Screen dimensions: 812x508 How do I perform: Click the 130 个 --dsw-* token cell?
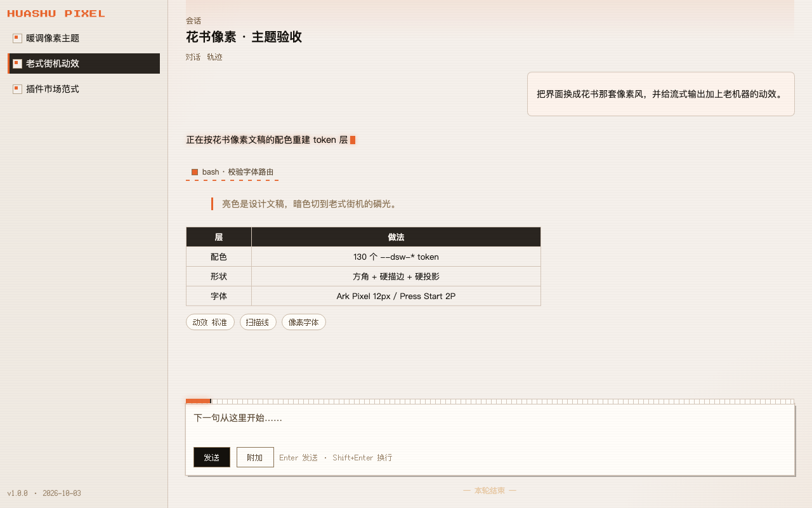click(396, 257)
